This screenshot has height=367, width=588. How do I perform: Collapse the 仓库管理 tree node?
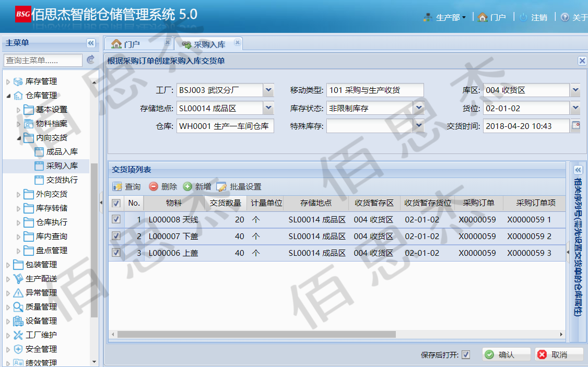(8, 96)
